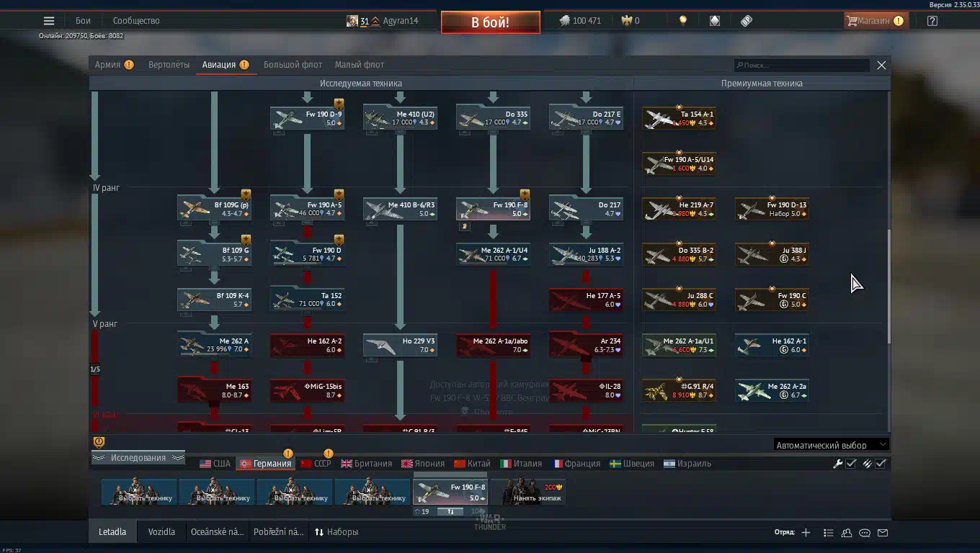Select the Vozidla bottom tab

click(161, 532)
